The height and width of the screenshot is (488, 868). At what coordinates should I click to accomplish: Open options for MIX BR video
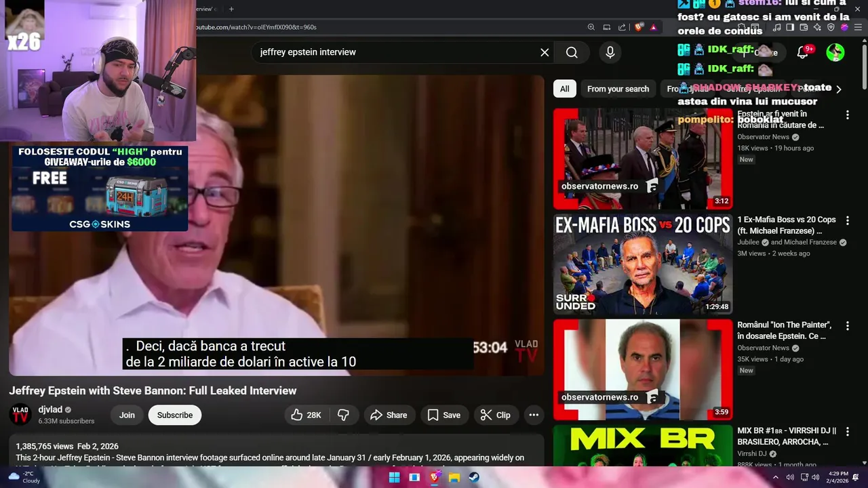pos(847,432)
